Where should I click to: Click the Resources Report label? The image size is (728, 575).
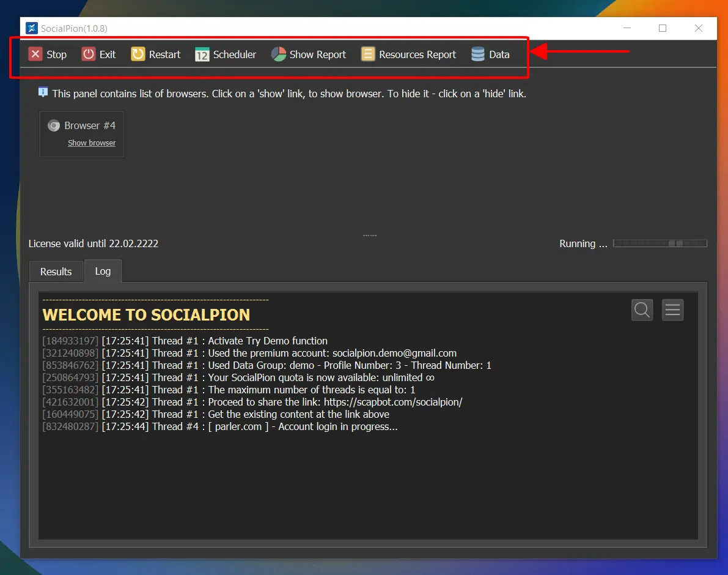tap(417, 55)
